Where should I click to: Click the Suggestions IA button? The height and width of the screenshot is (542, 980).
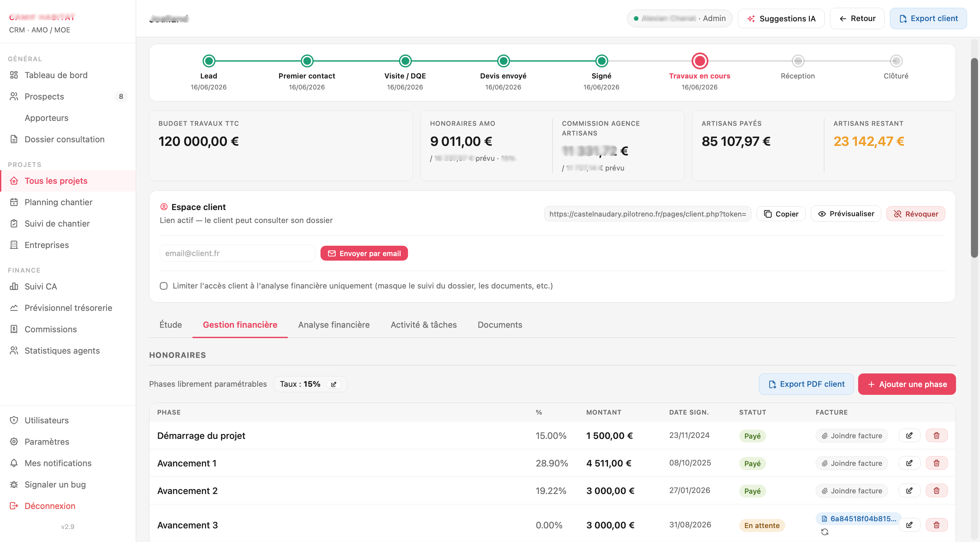tap(781, 19)
